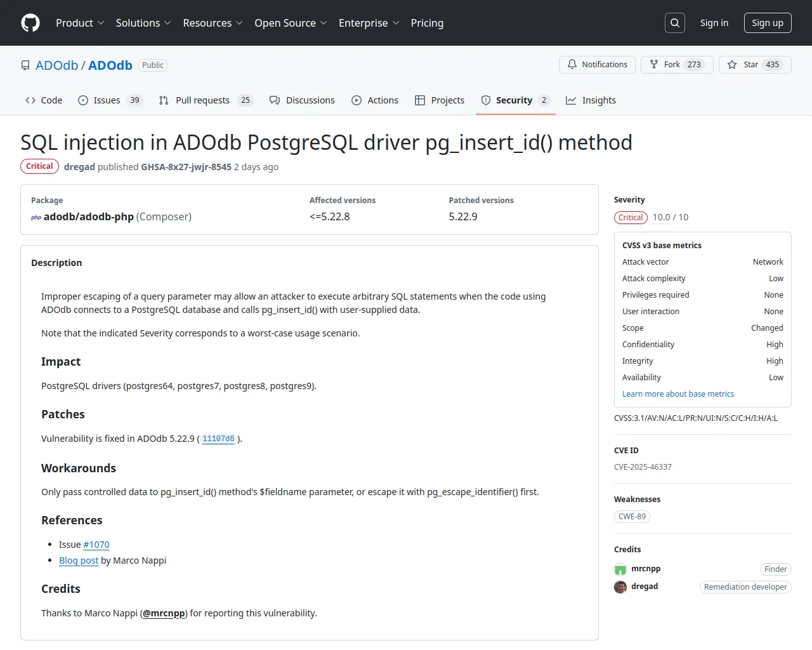The height and width of the screenshot is (650, 812).
Task: Open the CWE-89 weakness badge
Action: click(x=632, y=517)
